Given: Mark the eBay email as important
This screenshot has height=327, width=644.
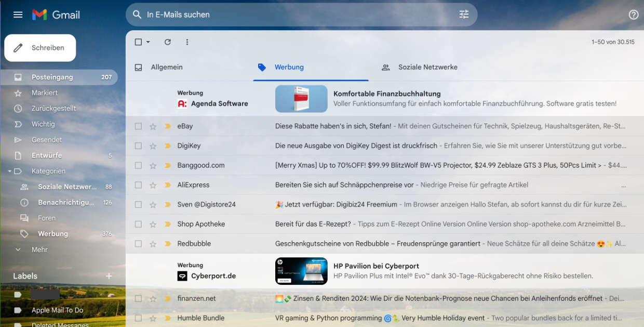Looking at the screenshot, I should (x=168, y=126).
